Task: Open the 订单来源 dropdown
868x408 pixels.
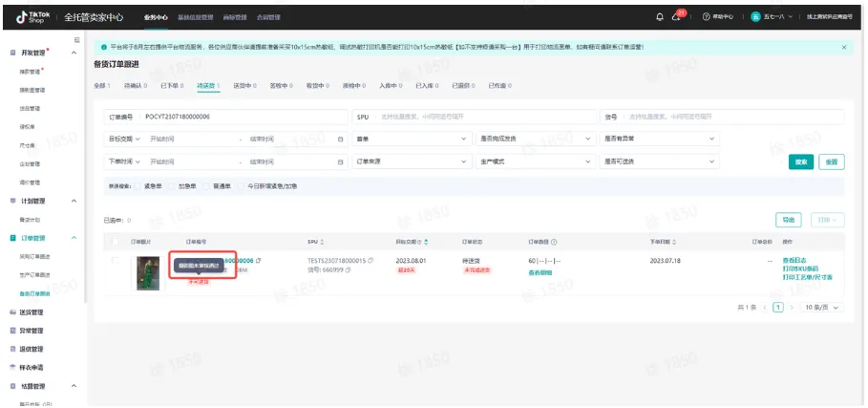Action: 412,161
